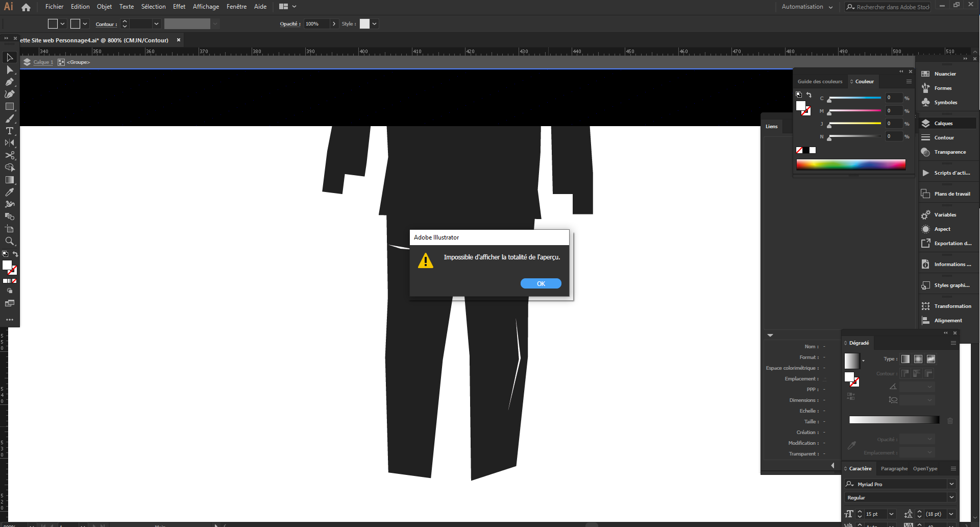
Task: Expand the Regular font style dropdown
Action: point(951,497)
